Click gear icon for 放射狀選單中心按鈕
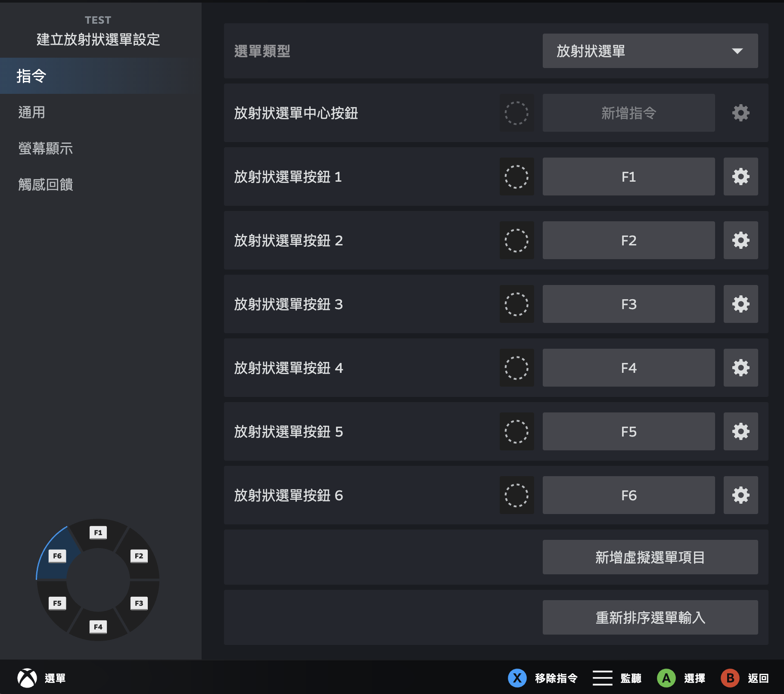Screen dimensions: 784x694 [x=740, y=113]
